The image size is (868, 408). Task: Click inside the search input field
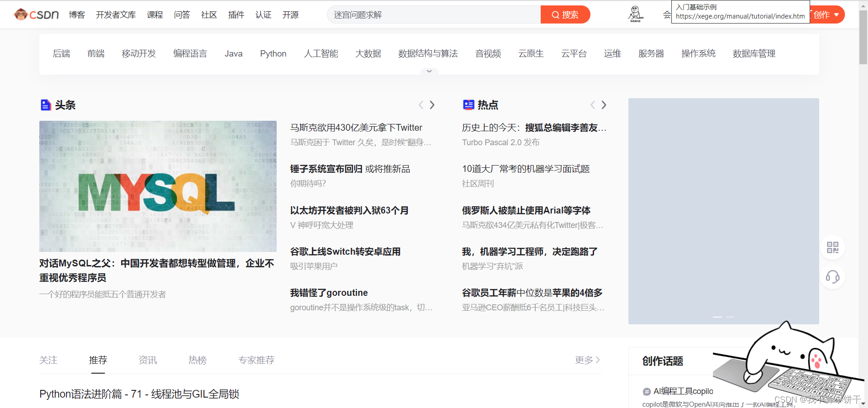(434, 14)
